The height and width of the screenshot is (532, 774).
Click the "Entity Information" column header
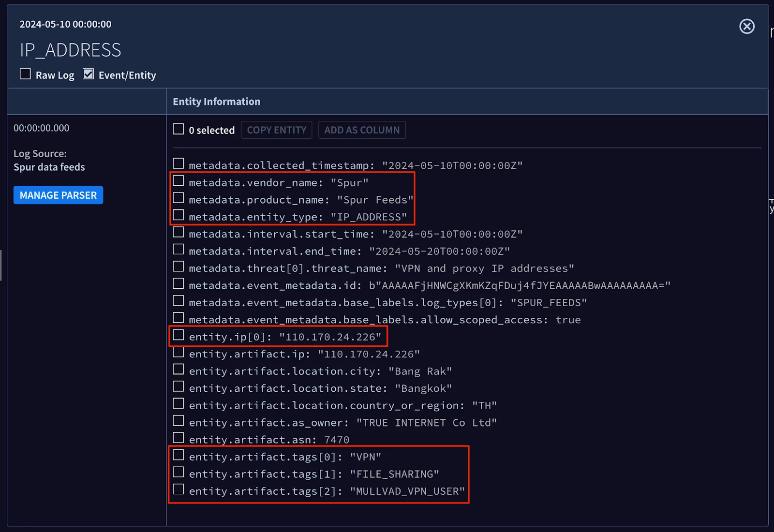(x=217, y=102)
